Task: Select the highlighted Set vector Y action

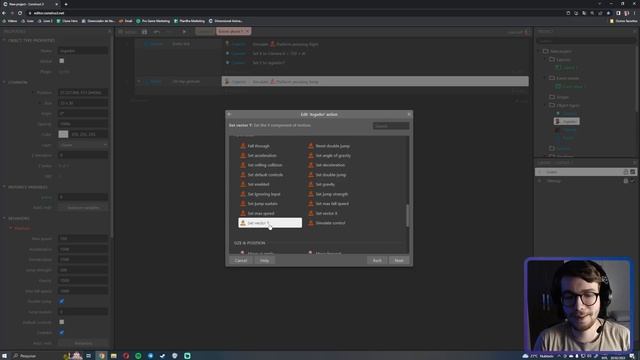Action: tap(270, 223)
